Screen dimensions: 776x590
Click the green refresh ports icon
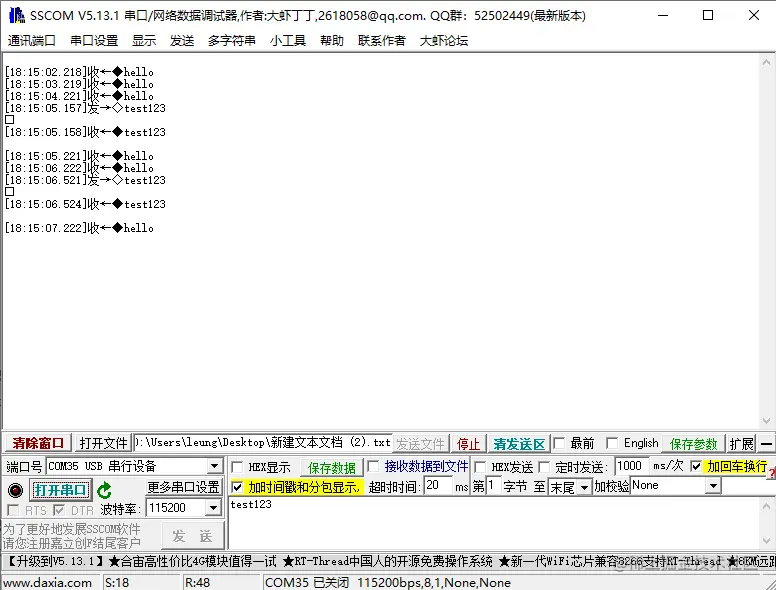point(104,490)
